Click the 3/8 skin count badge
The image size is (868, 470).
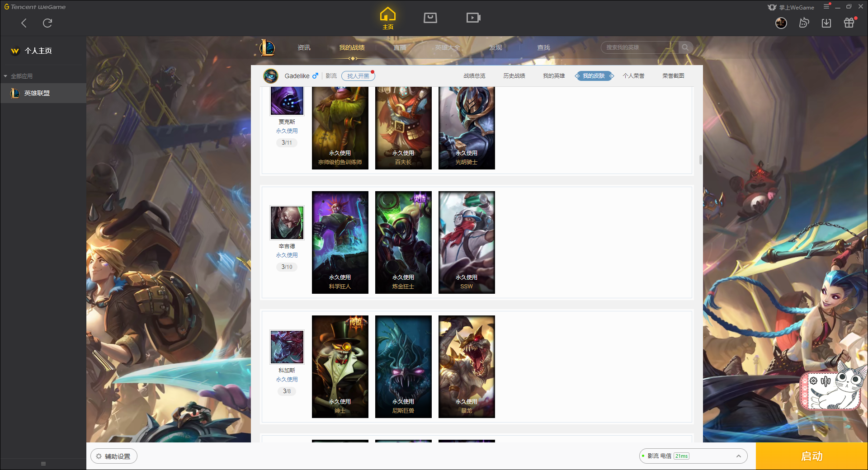click(287, 391)
